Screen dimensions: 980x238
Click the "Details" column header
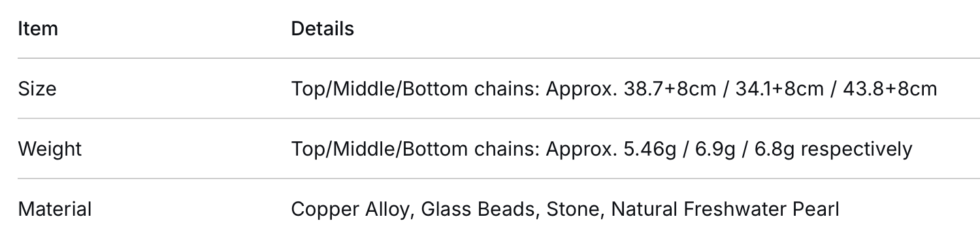[x=323, y=29]
